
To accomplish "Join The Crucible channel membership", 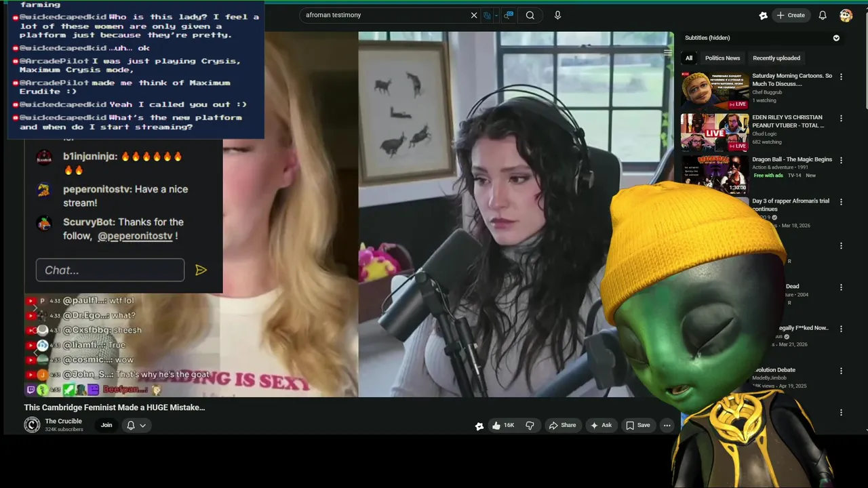I will coord(106,425).
